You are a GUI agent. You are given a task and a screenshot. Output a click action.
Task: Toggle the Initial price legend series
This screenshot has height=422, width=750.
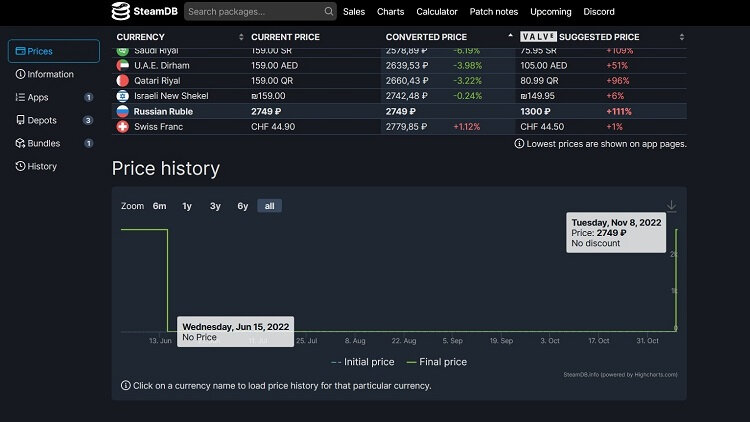363,362
